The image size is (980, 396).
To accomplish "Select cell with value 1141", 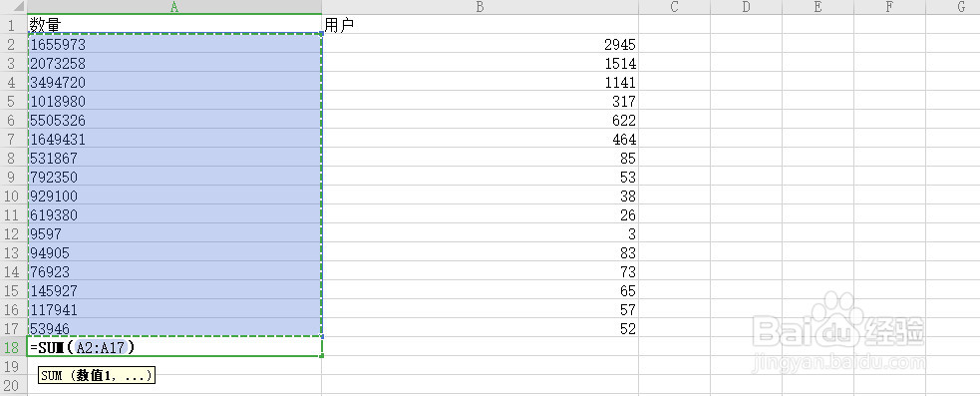I will click(x=480, y=82).
